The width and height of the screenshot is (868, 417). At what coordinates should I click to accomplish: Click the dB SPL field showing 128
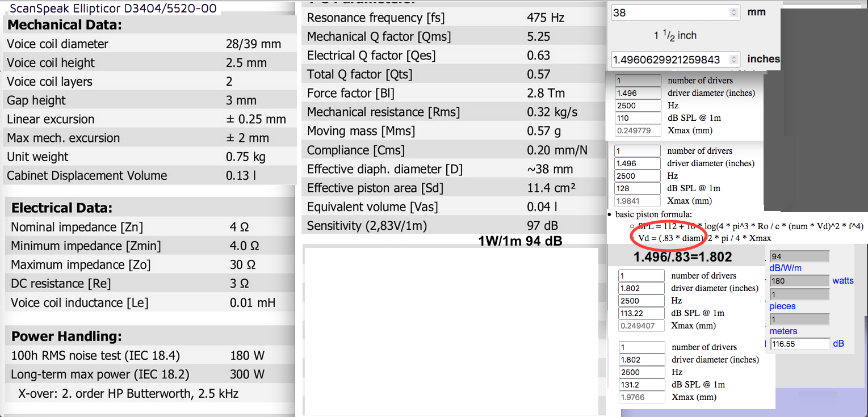[x=638, y=188]
